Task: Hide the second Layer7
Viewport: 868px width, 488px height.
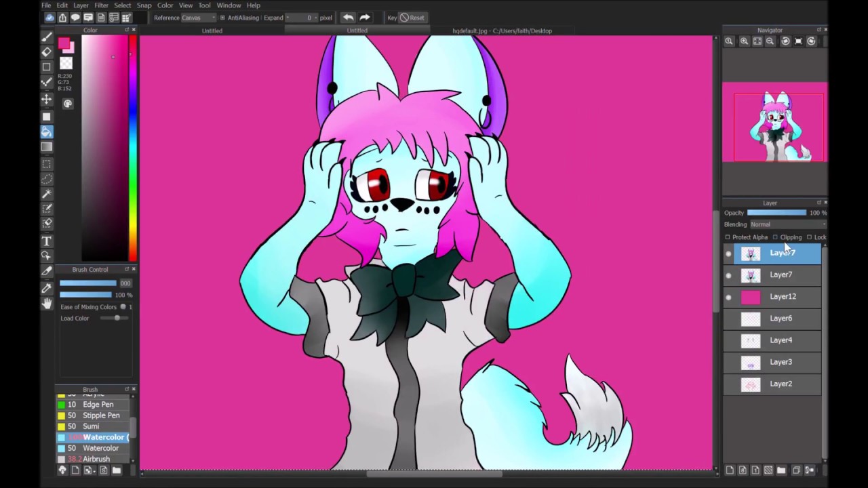Action: (728, 276)
